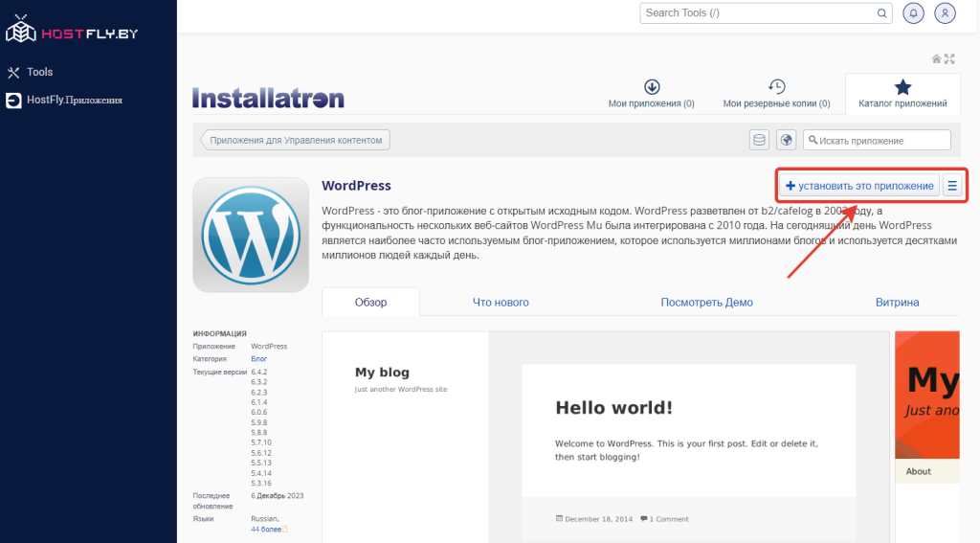Screen dimensions: 980x543
Task: Click the breadcrumb "Приложения для Управления контентом"
Action: pyautogui.click(x=296, y=140)
